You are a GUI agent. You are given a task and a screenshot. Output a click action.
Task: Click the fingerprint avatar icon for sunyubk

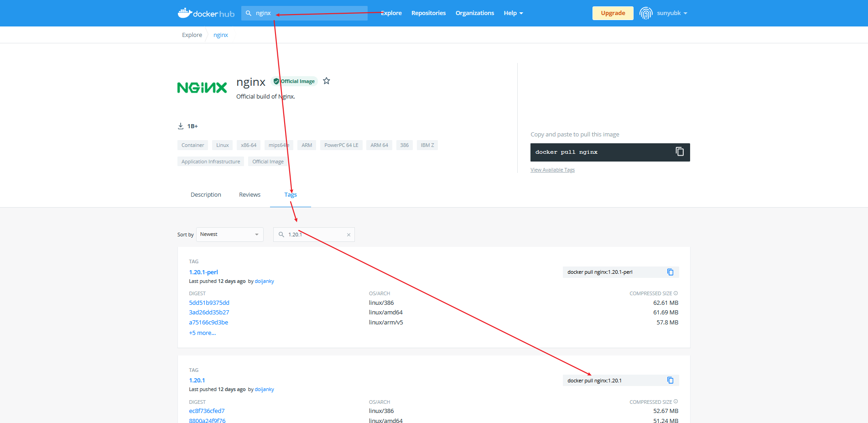(646, 13)
